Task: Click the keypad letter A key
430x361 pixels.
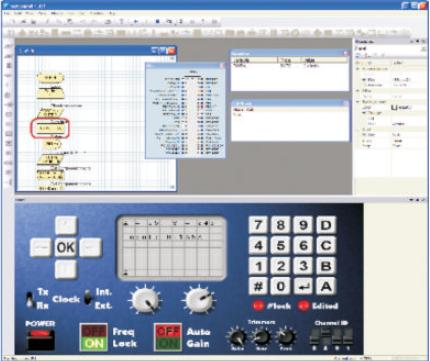Action: pyautogui.click(x=326, y=286)
